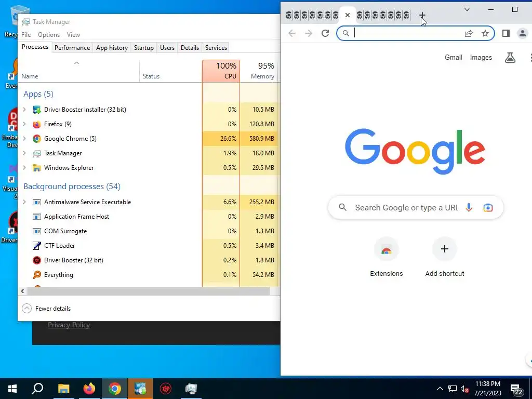This screenshot has height=399, width=532.
Task: Select the Everything process icon
Action: click(37, 275)
